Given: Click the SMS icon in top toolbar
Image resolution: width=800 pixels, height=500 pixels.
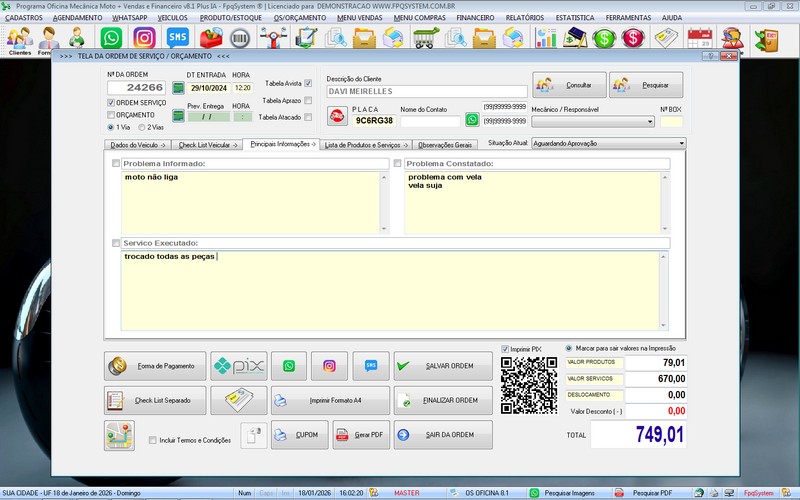Looking at the screenshot, I should (177, 38).
